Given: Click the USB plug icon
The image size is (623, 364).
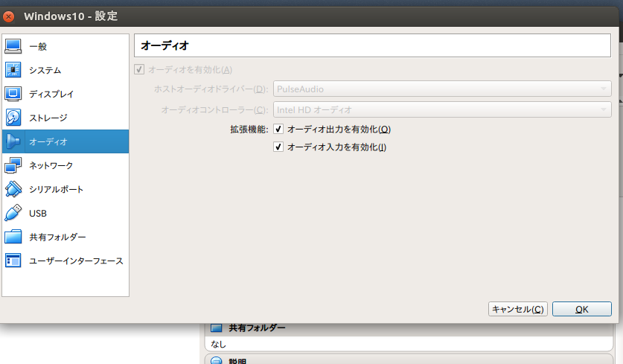Looking at the screenshot, I should point(13,213).
